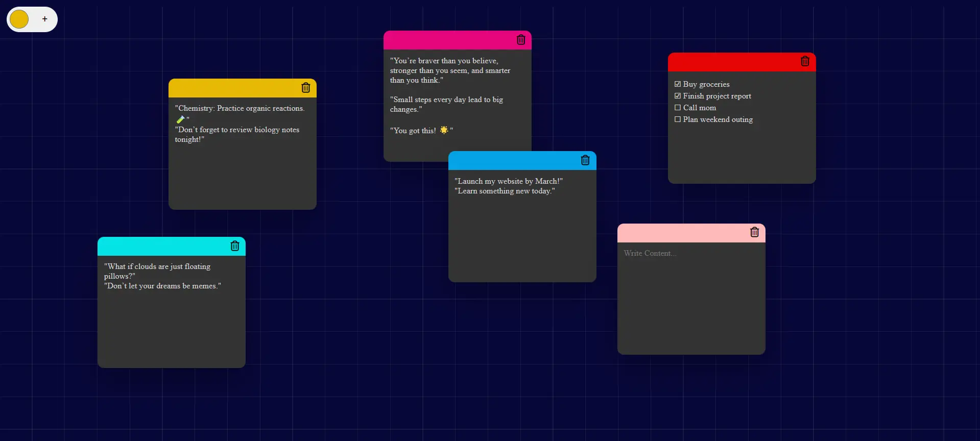The height and width of the screenshot is (441, 980).
Task: Click the magenta note header bar
Action: pos(458,40)
